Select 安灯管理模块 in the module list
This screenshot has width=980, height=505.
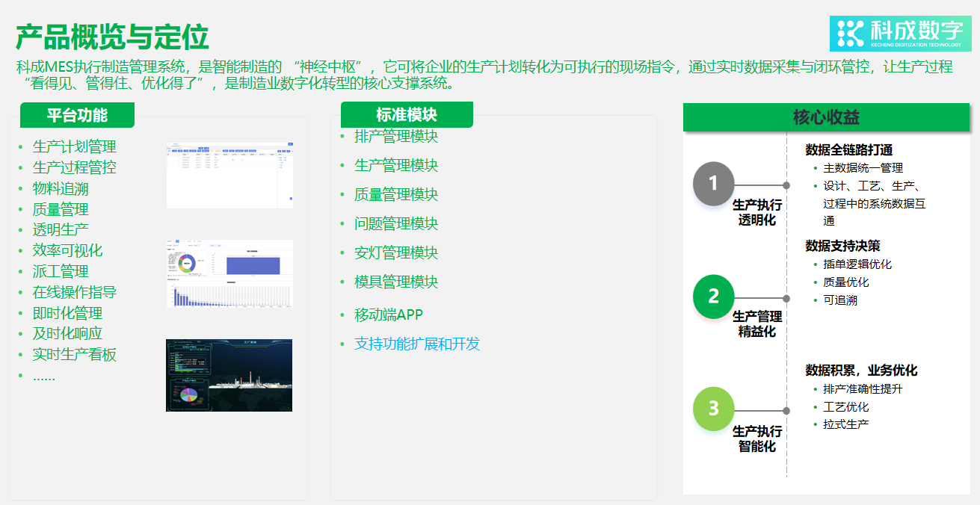tap(395, 252)
